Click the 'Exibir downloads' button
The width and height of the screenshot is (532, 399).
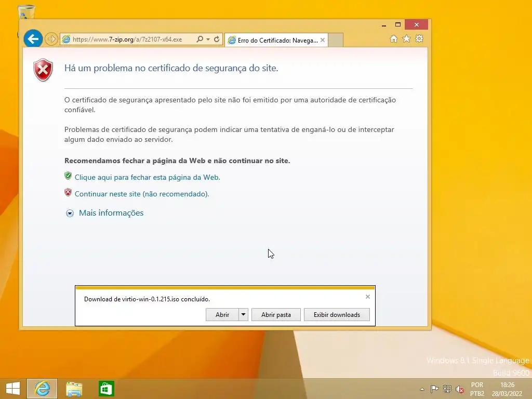click(337, 314)
